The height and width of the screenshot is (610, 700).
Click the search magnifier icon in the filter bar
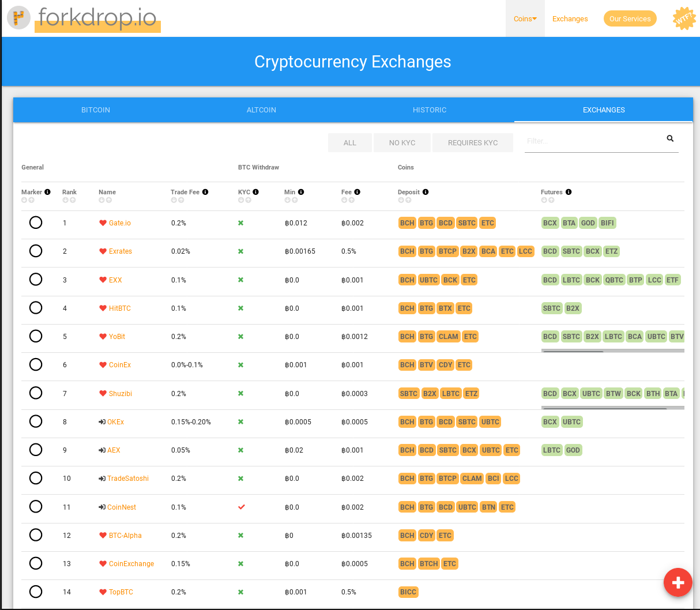(x=669, y=138)
